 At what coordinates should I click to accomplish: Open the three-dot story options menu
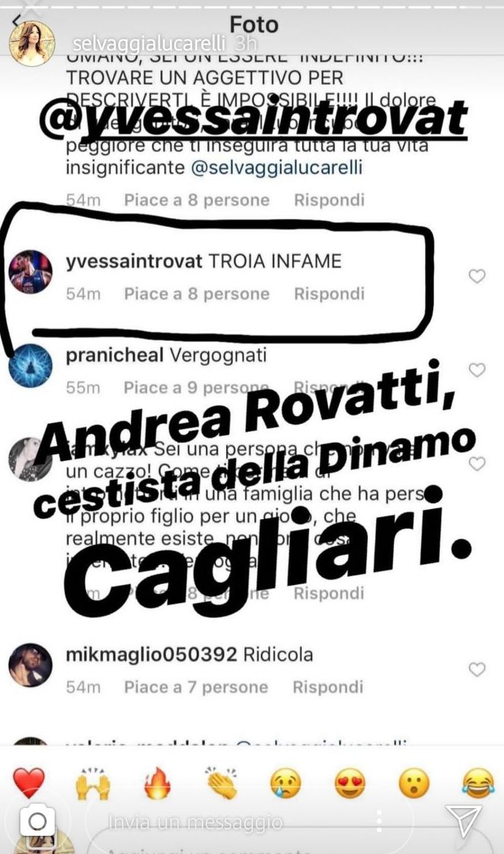pos(379,820)
